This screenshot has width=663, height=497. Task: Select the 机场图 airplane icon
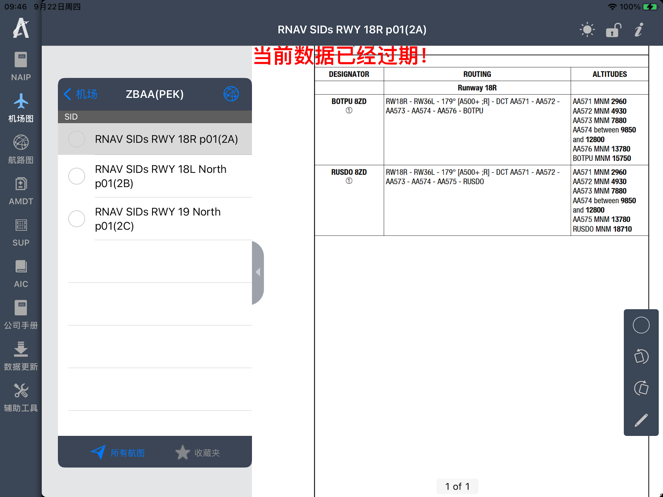point(20,107)
